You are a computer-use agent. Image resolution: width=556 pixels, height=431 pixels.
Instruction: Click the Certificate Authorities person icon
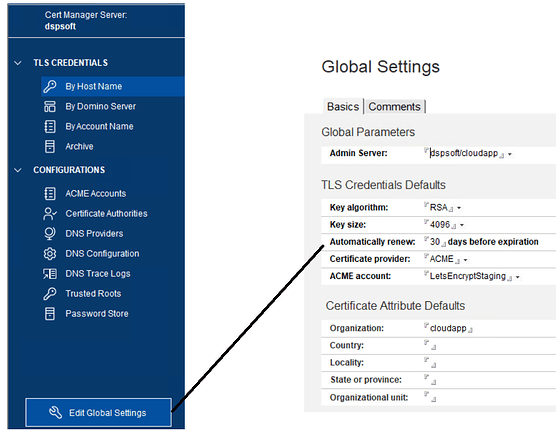[x=50, y=214]
